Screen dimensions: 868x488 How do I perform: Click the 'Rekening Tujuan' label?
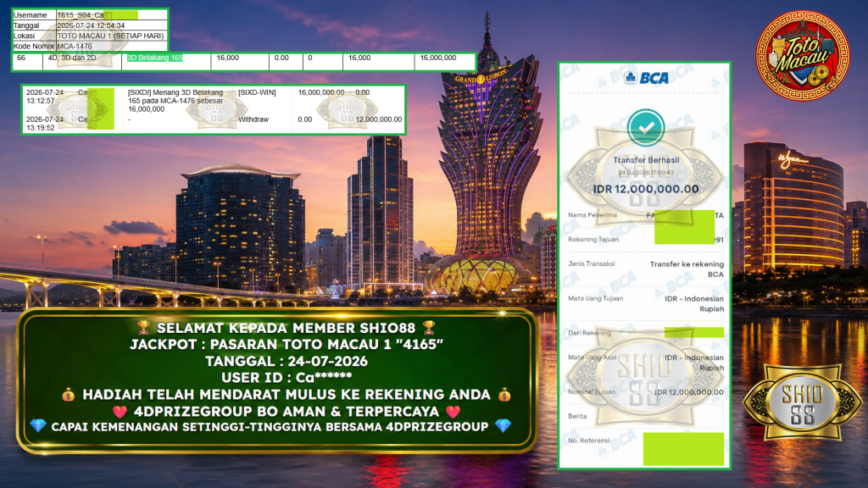593,240
